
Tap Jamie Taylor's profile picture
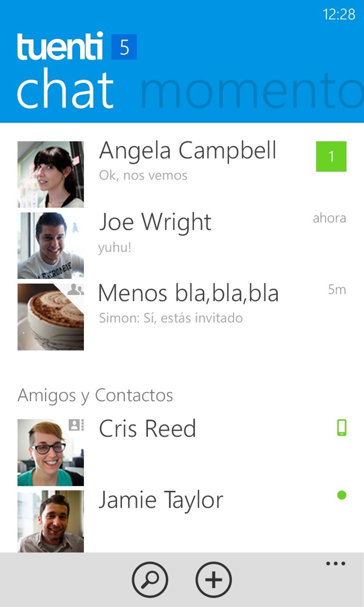click(51, 521)
